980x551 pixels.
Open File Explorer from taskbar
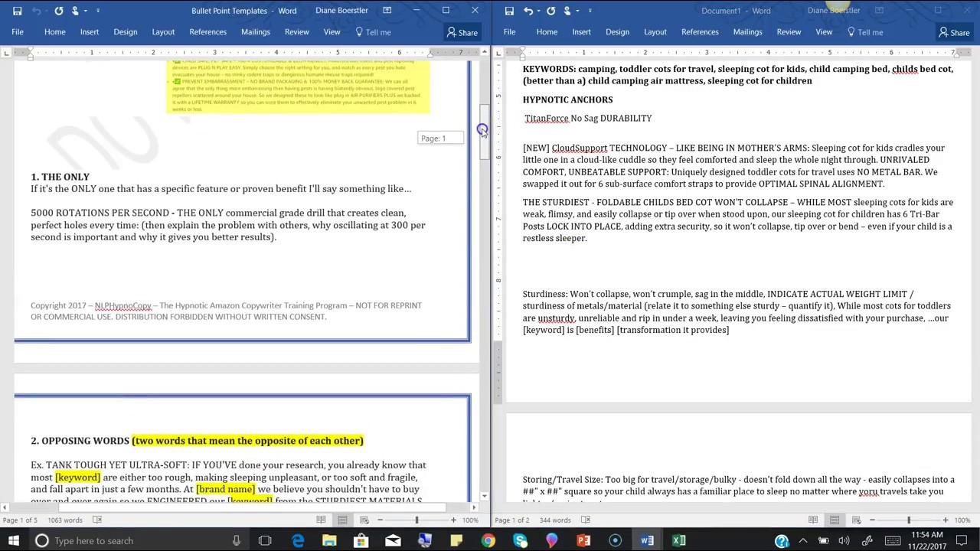329,541
